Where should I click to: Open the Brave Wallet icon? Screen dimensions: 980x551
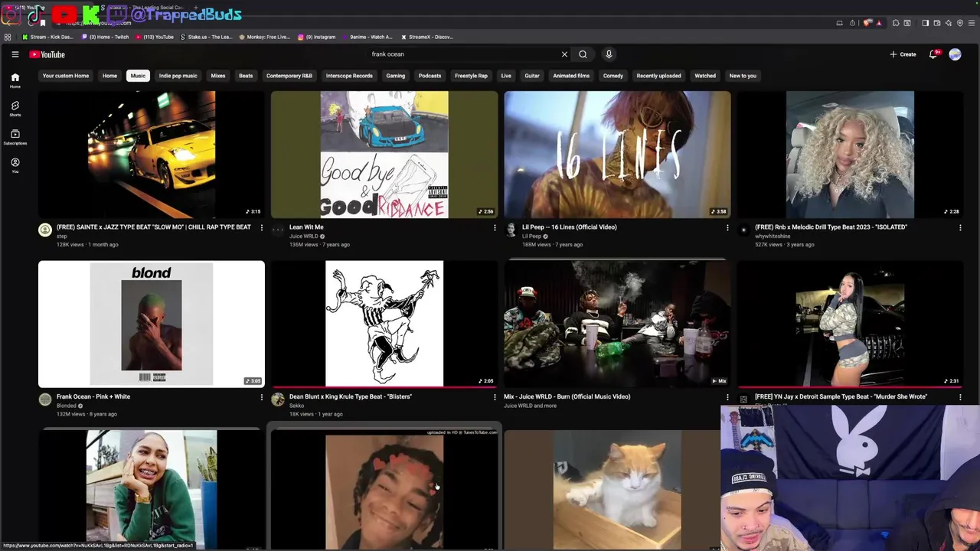pyautogui.click(x=936, y=23)
